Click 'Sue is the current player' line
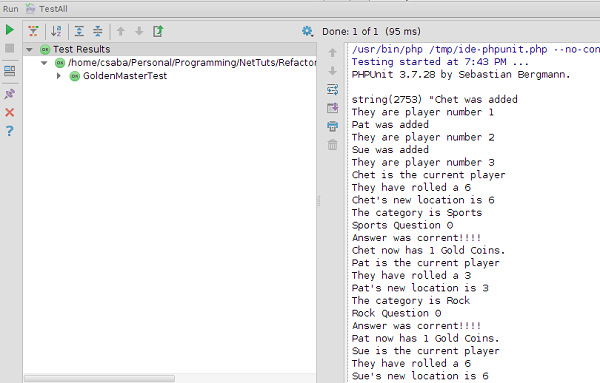 426,351
